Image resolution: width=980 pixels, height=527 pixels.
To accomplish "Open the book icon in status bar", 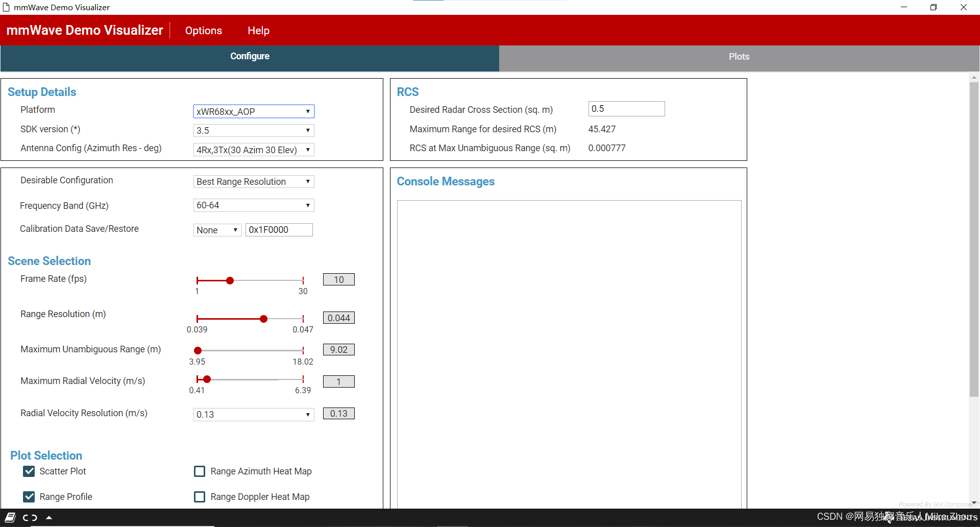I will (x=10, y=517).
